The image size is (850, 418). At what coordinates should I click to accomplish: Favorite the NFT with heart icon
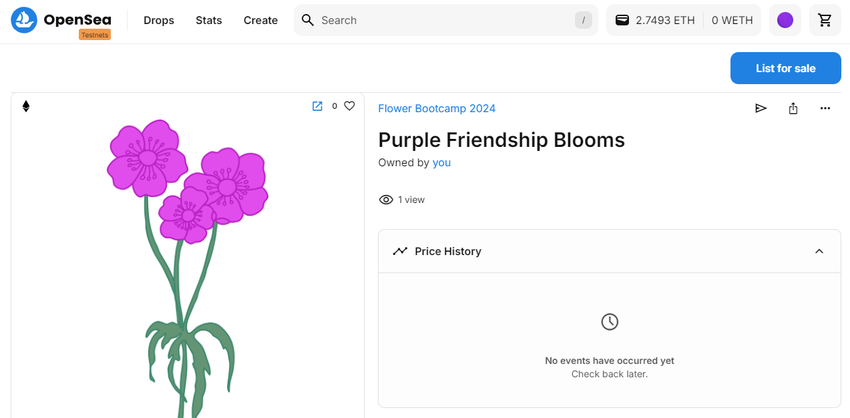click(x=349, y=106)
